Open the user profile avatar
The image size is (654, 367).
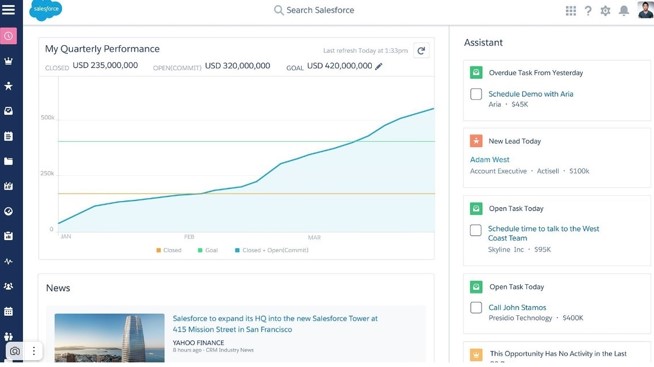point(645,10)
